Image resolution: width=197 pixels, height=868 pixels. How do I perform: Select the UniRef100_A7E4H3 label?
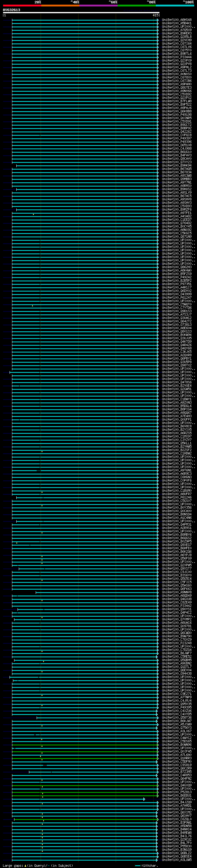point(177,416)
